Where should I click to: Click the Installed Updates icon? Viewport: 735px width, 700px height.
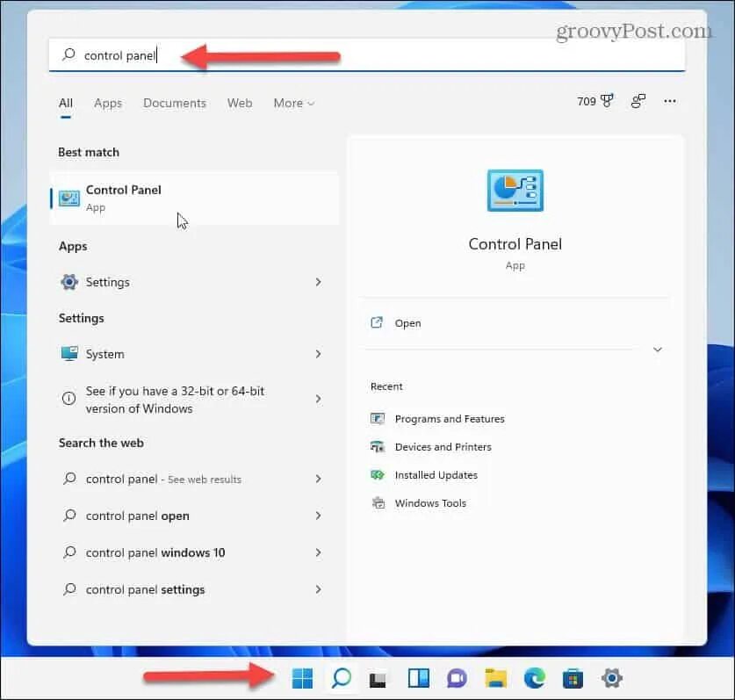click(378, 474)
